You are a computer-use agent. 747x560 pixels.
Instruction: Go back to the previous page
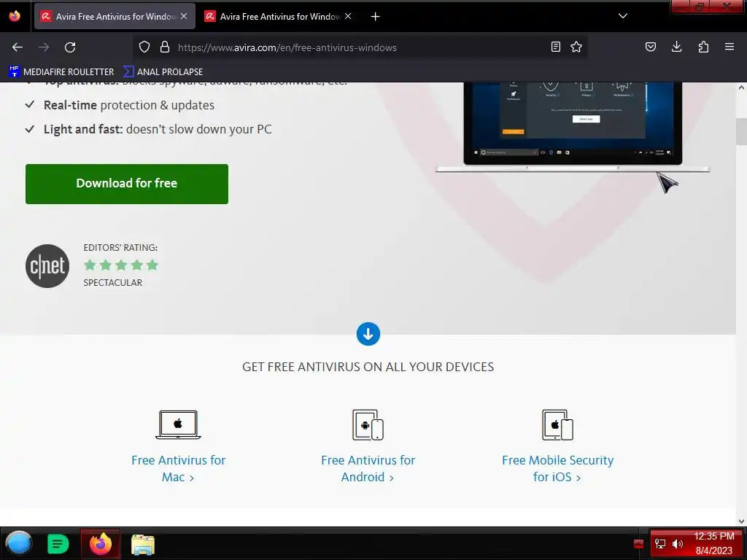click(x=18, y=47)
